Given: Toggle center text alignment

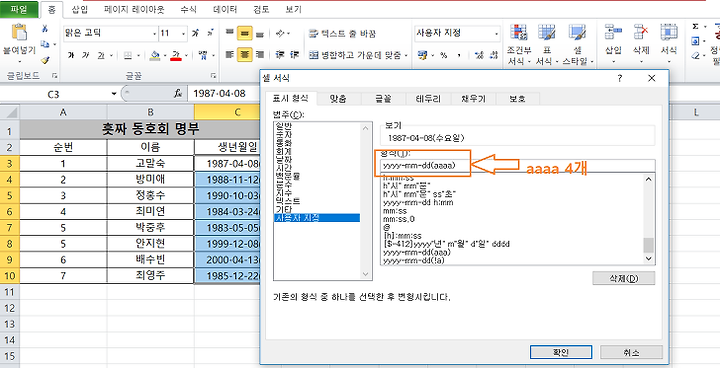Looking at the screenshot, I should (x=245, y=55).
